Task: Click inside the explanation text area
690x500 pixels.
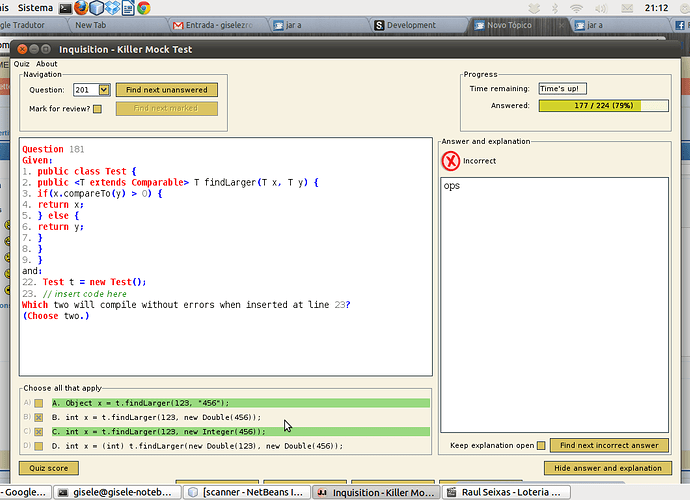Action: click(554, 300)
